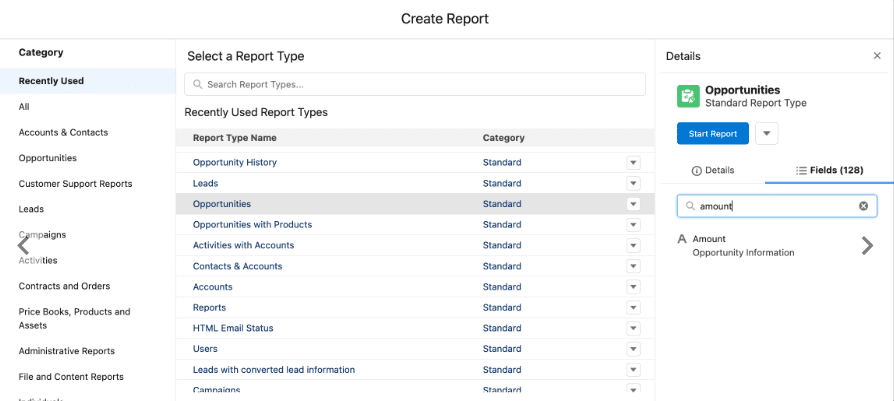Screen dimensions: 894x401
Task: Select Customer Support Reports category
Action: click(x=75, y=184)
